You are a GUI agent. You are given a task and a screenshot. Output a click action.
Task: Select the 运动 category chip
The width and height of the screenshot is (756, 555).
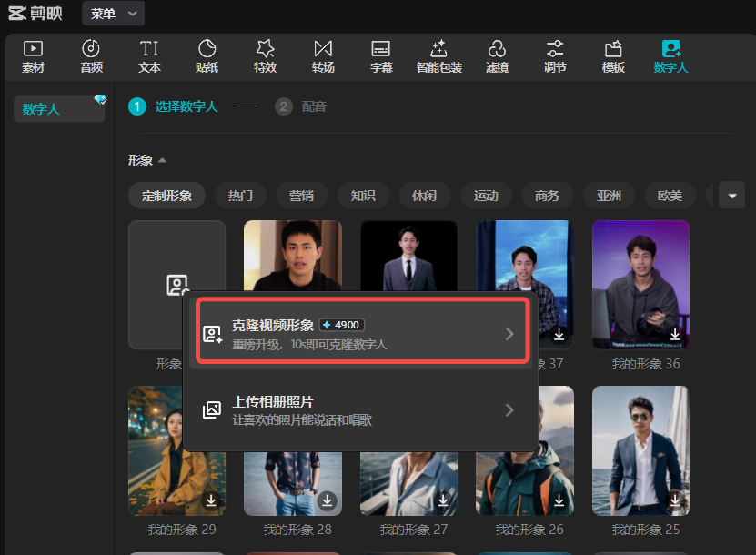click(x=486, y=196)
